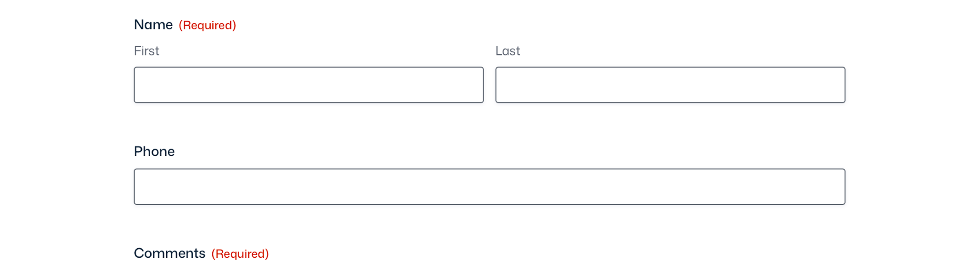Click the 'Phone' field label
Viewport: 980px width, 274px height.
pyautogui.click(x=154, y=151)
